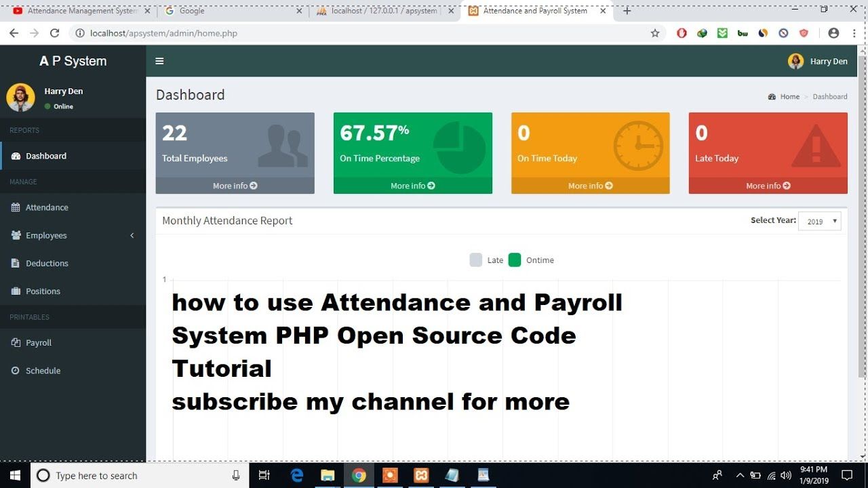Expand the Employees sidebar submenu
Screen dimensions: 868x488
pyautogui.click(x=73, y=235)
